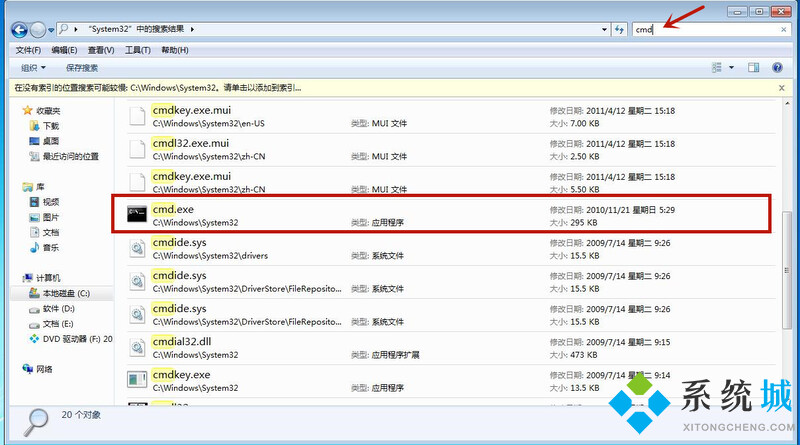
Task: Select cmdkey.exe in C:\Windows\System32
Action: point(451,381)
